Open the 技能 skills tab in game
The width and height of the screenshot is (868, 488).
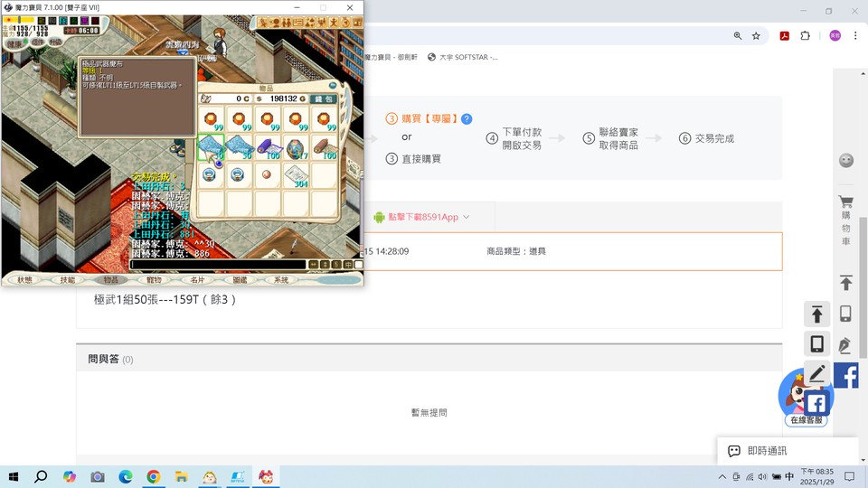click(68, 279)
